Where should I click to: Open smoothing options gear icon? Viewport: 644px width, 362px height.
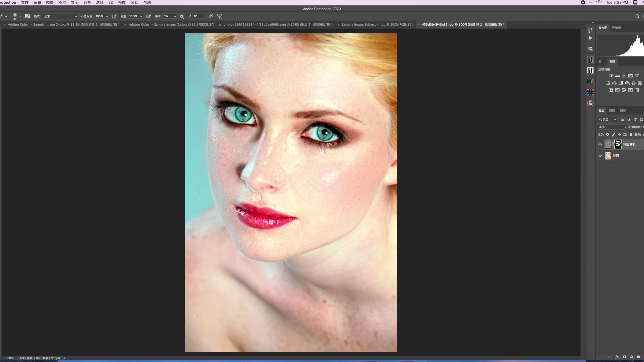[182, 16]
